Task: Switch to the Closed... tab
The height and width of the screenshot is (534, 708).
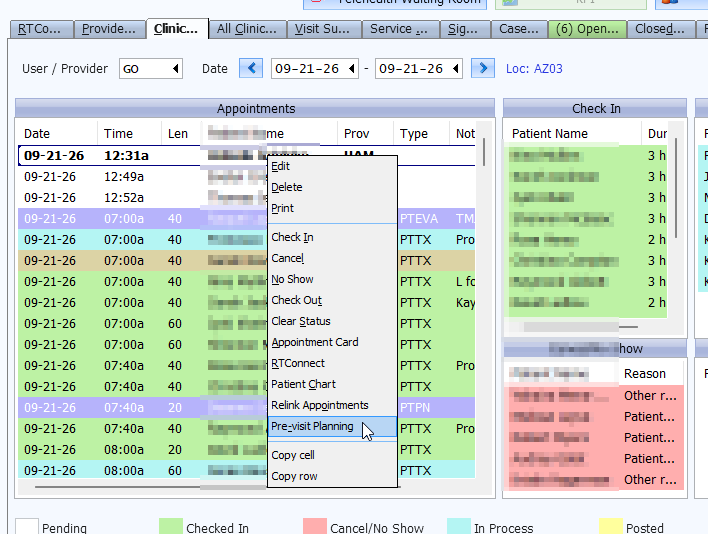Action: pos(661,29)
